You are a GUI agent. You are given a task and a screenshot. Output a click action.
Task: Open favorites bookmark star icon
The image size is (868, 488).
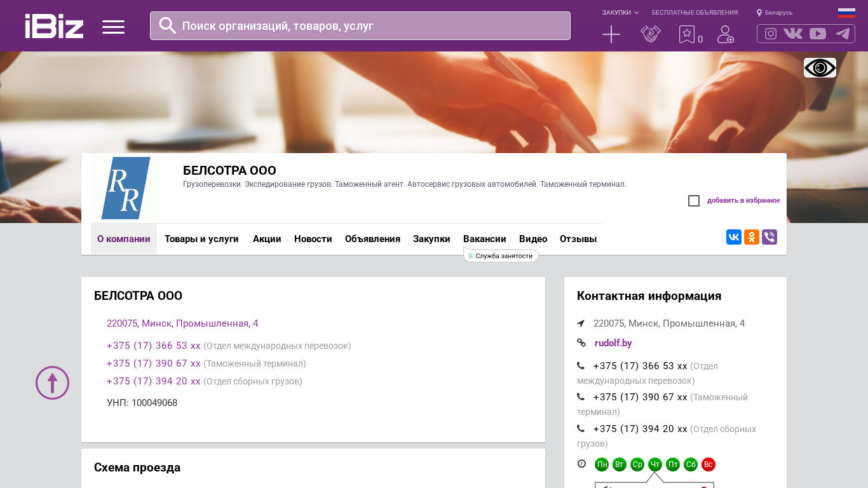click(687, 34)
